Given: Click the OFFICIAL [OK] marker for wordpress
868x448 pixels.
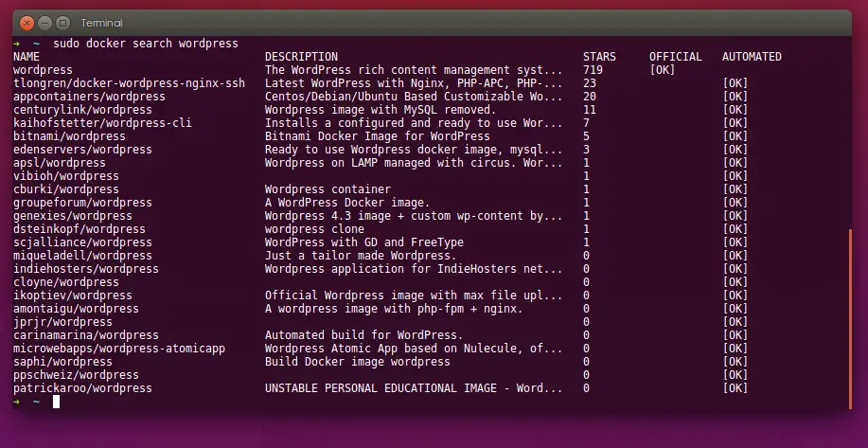Looking at the screenshot, I should (x=662, y=70).
